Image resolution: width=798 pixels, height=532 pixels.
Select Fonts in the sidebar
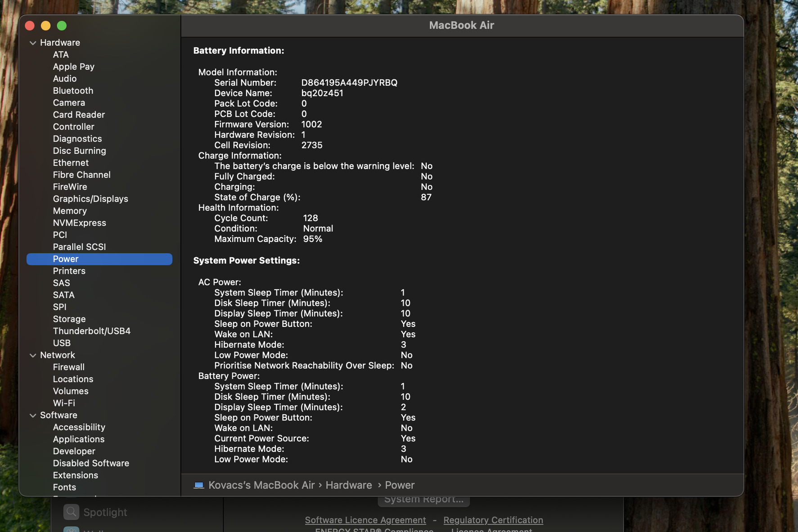64,487
